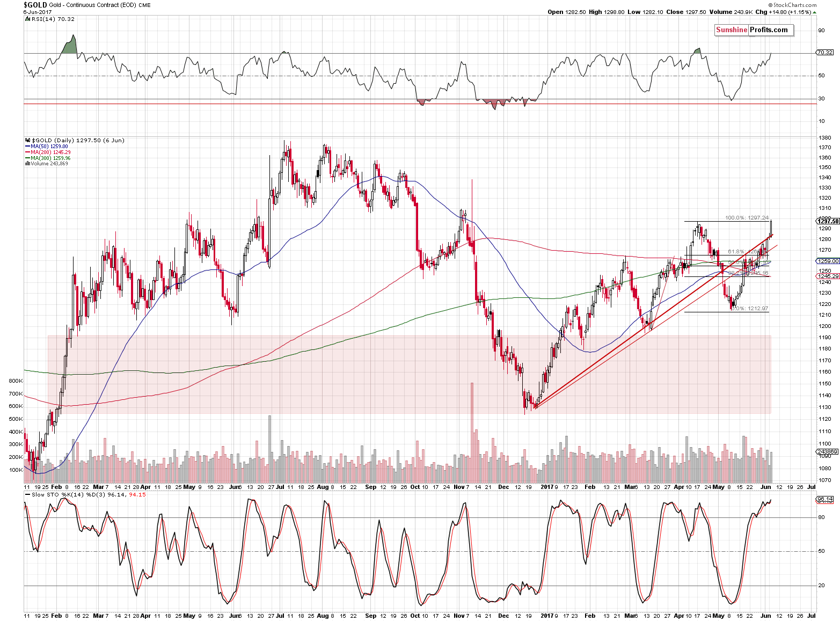
Task: Click the 'Gold - Continuous Contract (EOD)' title text
Action: click(94, 5)
